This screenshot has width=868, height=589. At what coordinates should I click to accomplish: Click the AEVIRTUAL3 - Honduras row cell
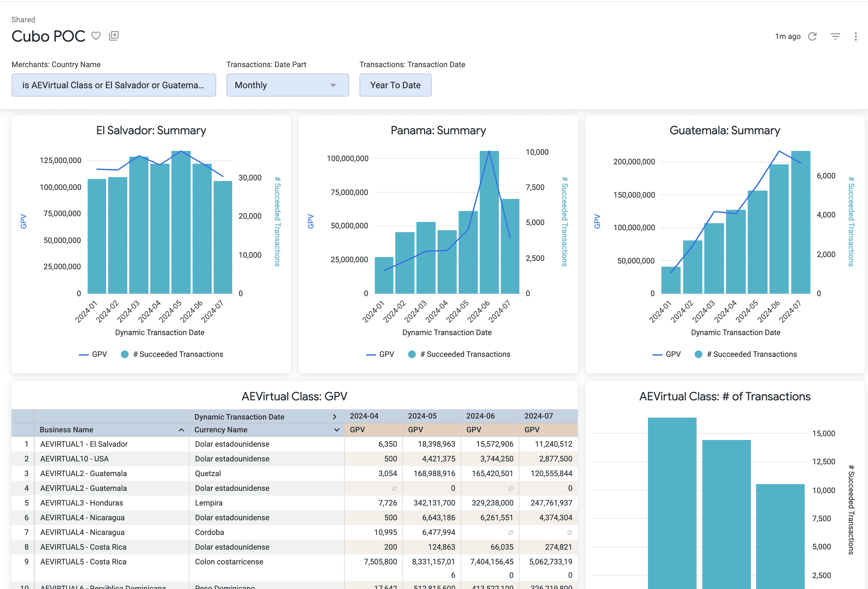82,503
